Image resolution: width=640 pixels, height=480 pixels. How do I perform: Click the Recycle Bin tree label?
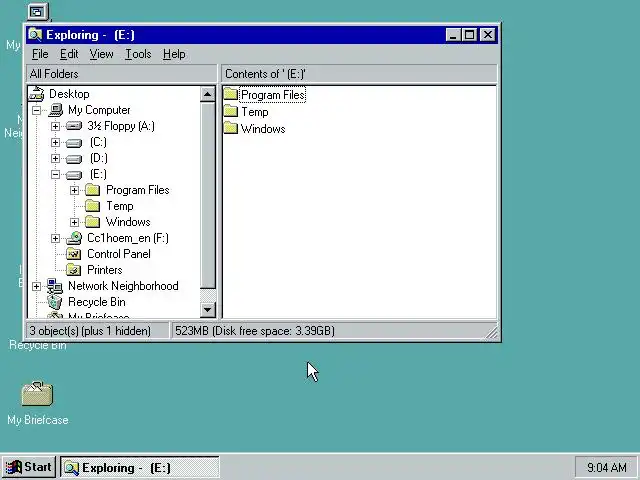pyautogui.click(x=97, y=302)
